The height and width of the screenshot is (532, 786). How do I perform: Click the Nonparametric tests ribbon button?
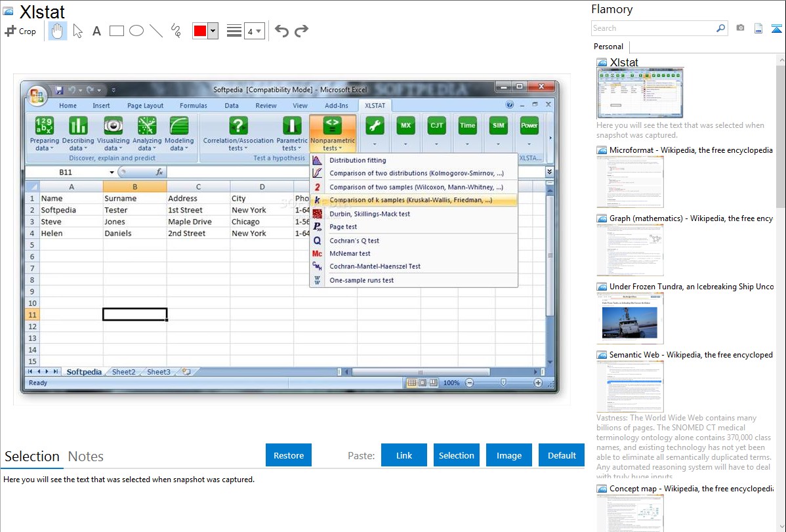tap(333, 133)
